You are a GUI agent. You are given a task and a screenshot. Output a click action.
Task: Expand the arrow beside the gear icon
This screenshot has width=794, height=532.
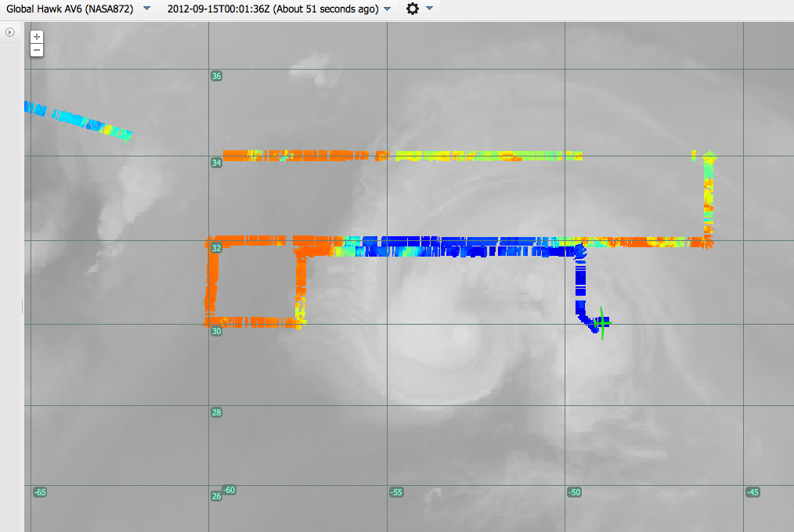(429, 9)
